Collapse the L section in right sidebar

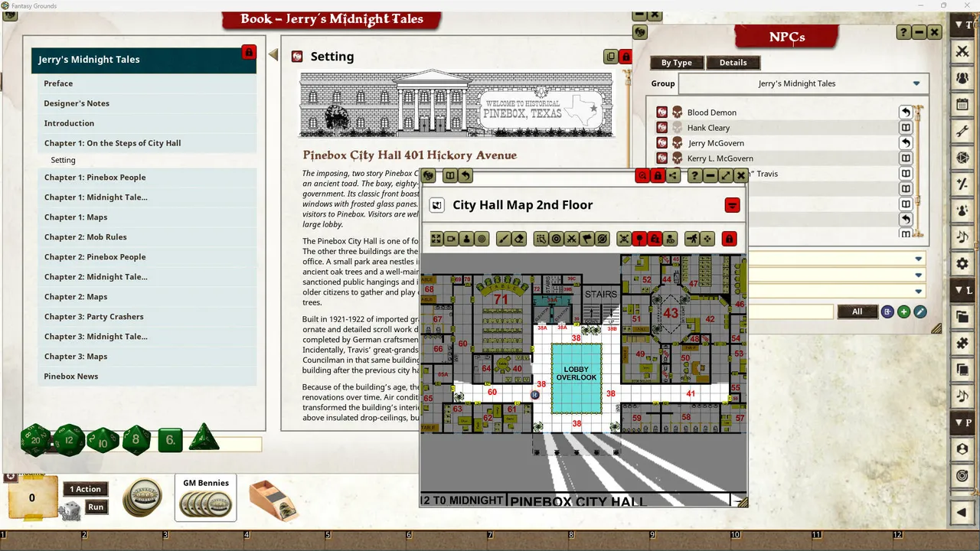coord(962,291)
